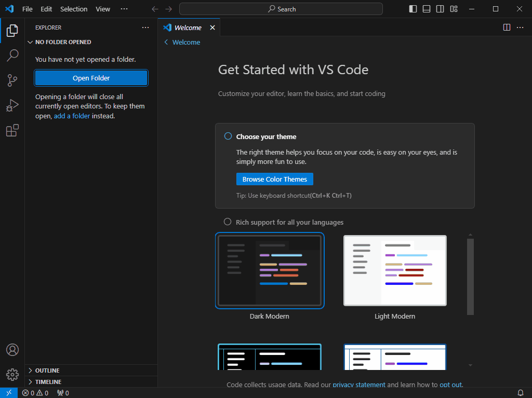Collapse the No Folder Opened section

[x=91, y=42]
